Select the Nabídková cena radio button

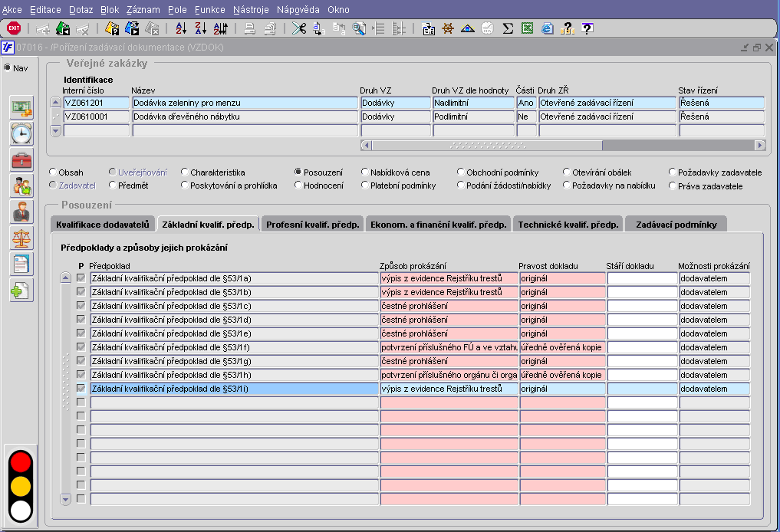click(x=364, y=172)
